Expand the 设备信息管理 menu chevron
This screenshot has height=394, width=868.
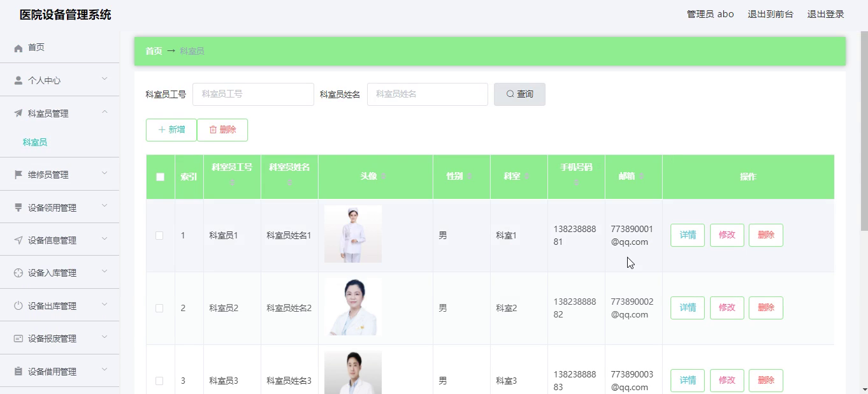[105, 239]
